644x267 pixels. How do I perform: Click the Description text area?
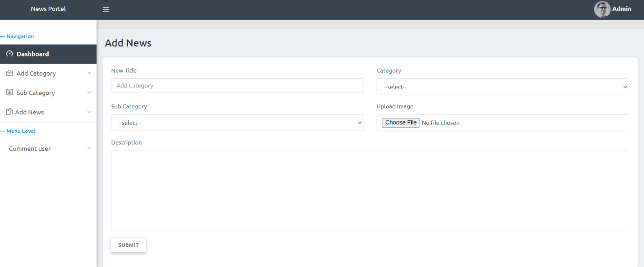[370, 190]
